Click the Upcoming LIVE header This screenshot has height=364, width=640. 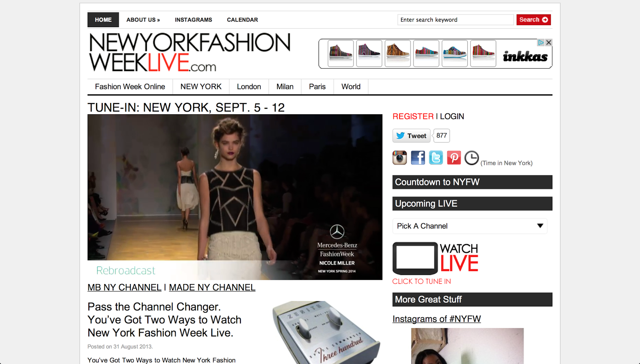click(x=472, y=204)
